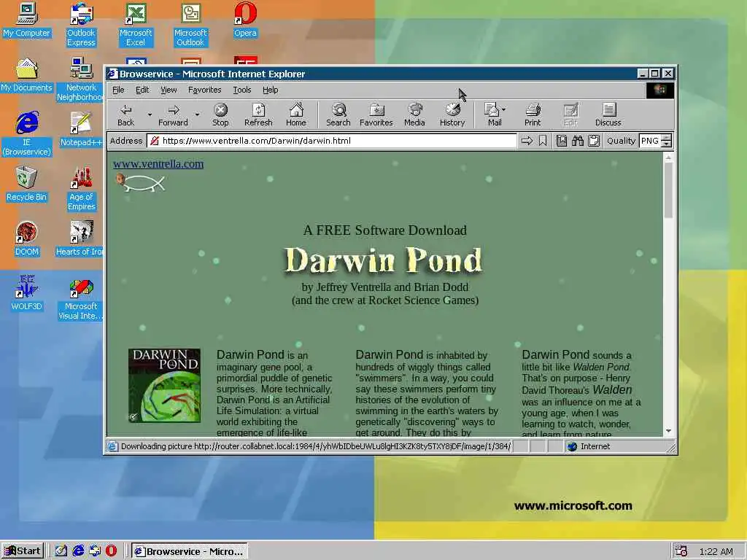This screenshot has width=747, height=560.
Task: Go to the Home page
Action: 296,114
